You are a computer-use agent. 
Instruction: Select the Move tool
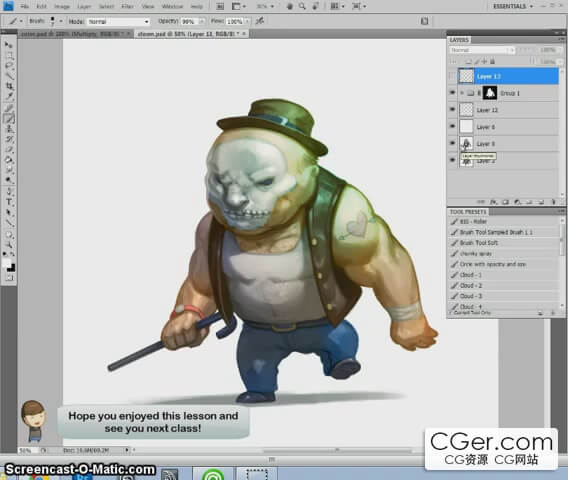tap(9, 45)
